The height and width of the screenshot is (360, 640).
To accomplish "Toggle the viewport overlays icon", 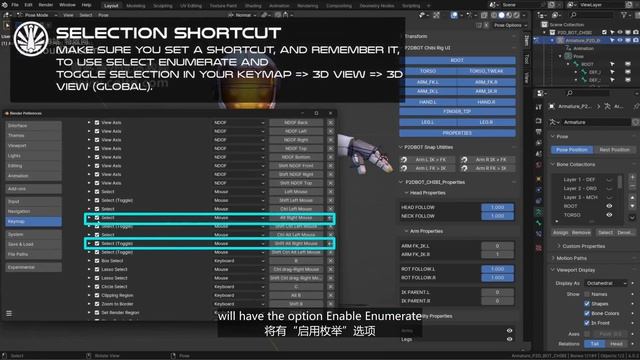I will pos(454,15).
